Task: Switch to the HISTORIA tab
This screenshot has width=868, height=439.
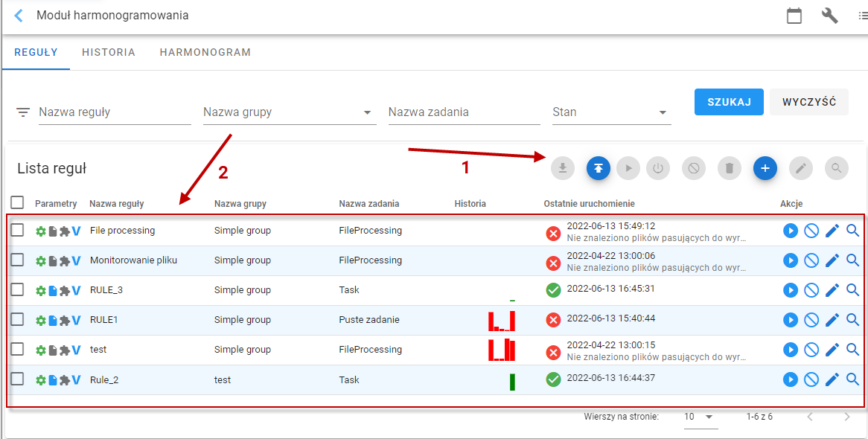Action: pos(109,53)
